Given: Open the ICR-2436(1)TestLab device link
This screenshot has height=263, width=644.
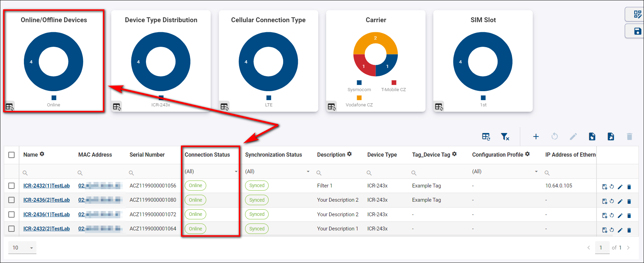Looking at the screenshot, I should [x=46, y=214].
